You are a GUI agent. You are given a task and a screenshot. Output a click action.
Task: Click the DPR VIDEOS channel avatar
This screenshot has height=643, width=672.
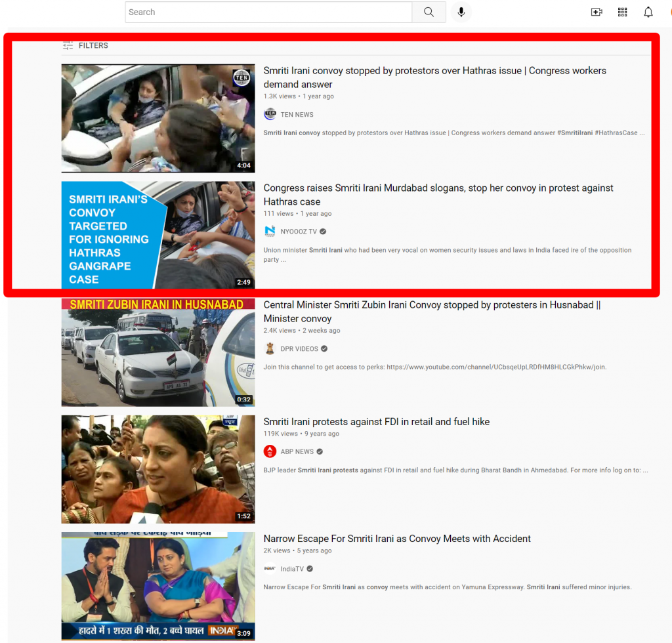coord(270,349)
